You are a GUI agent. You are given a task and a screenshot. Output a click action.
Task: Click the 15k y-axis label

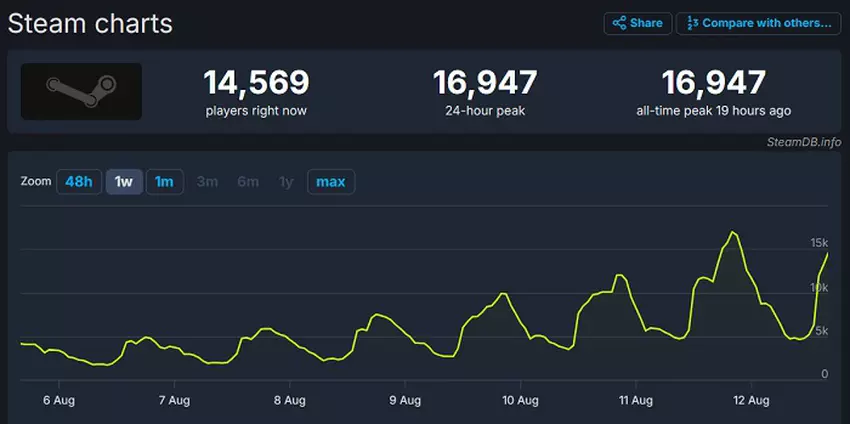(x=819, y=243)
